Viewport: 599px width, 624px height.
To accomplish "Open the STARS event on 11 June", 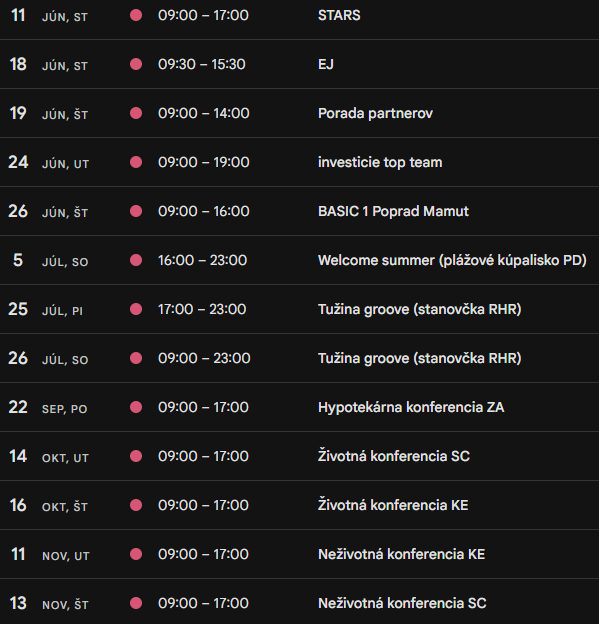I will pyautogui.click(x=339, y=15).
